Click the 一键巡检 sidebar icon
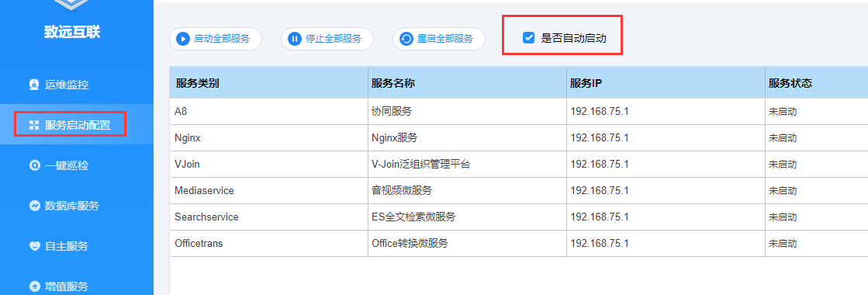868x295 pixels. pyautogui.click(x=34, y=165)
